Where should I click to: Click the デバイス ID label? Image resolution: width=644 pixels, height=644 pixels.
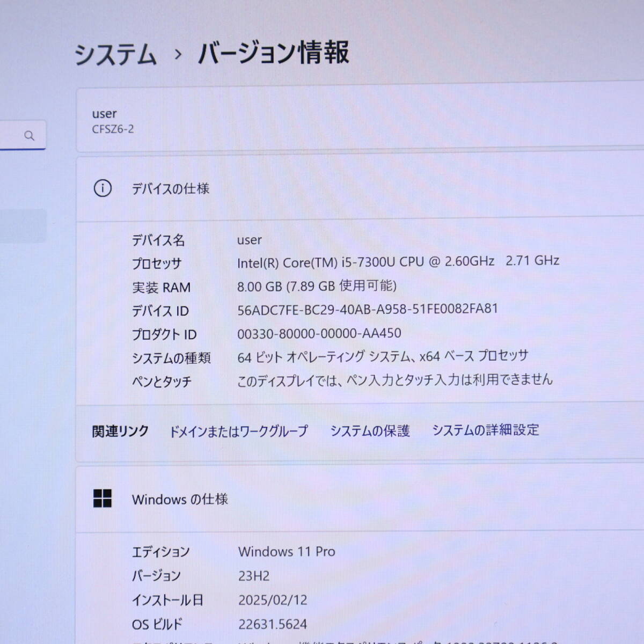click(160, 311)
